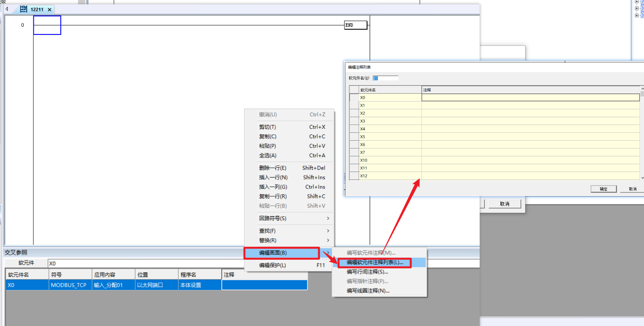Click the 软元件名 input field in dialog

pyautogui.click(x=385, y=78)
